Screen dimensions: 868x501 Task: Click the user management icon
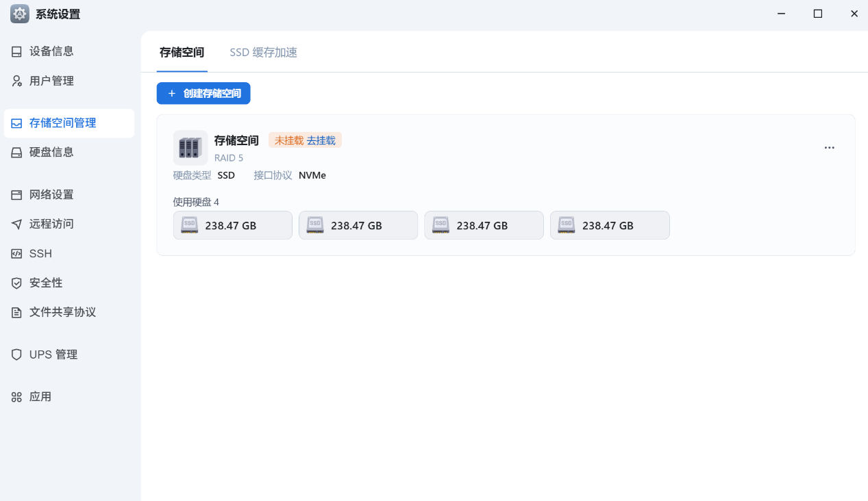[x=16, y=81]
